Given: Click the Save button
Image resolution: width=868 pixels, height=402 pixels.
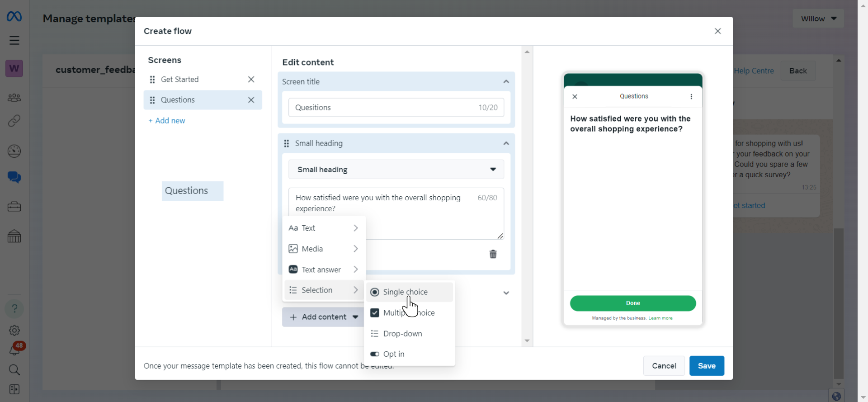Looking at the screenshot, I should 707,366.
